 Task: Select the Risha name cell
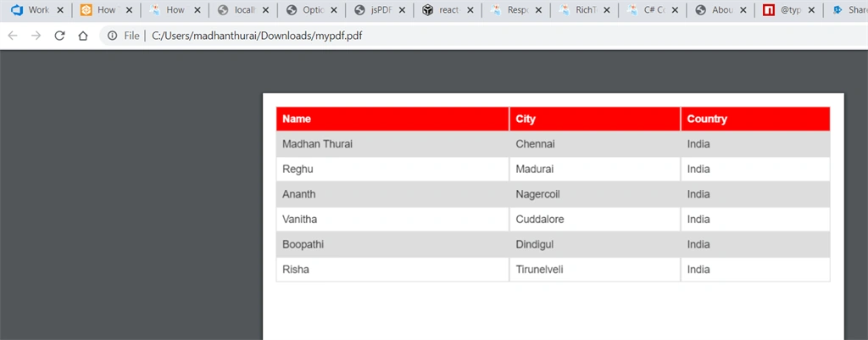click(x=392, y=270)
